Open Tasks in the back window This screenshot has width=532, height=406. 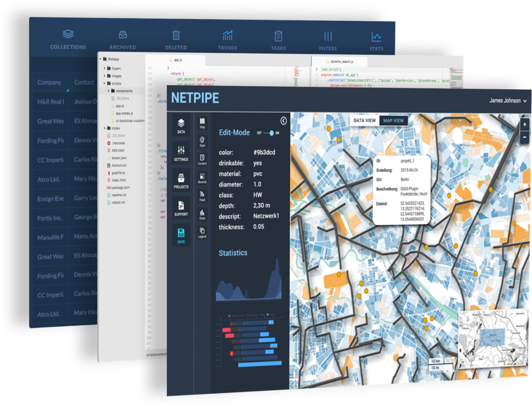(278, 41)
